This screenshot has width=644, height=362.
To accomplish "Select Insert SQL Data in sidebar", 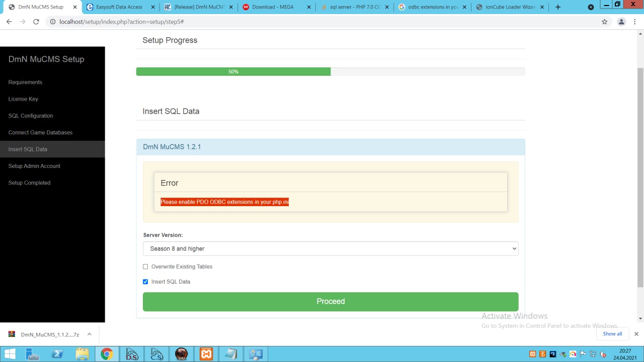I will click(x=52, y=149).
